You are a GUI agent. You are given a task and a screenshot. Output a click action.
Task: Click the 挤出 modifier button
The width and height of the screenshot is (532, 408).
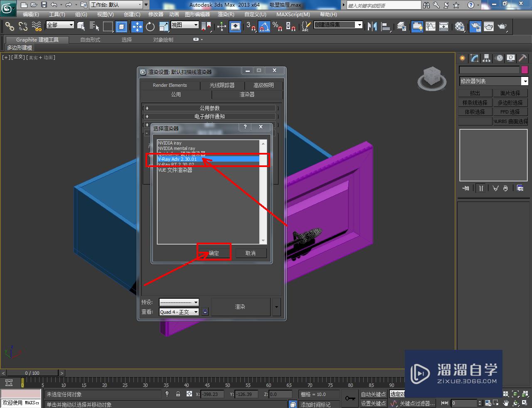point(475,93)
